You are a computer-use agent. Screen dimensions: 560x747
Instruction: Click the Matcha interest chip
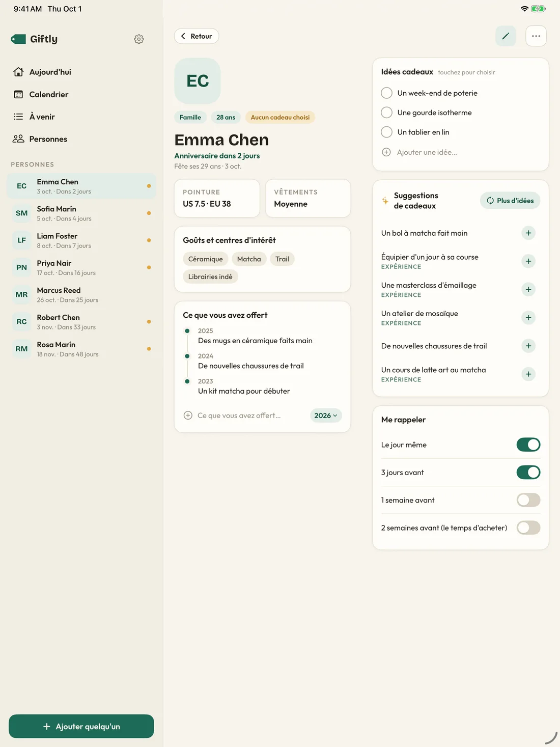[249, 259]
